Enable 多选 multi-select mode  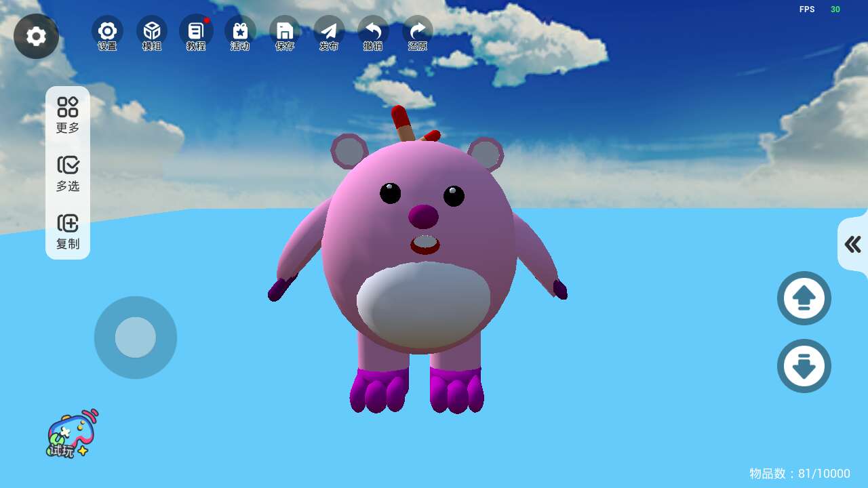[68, 174]
